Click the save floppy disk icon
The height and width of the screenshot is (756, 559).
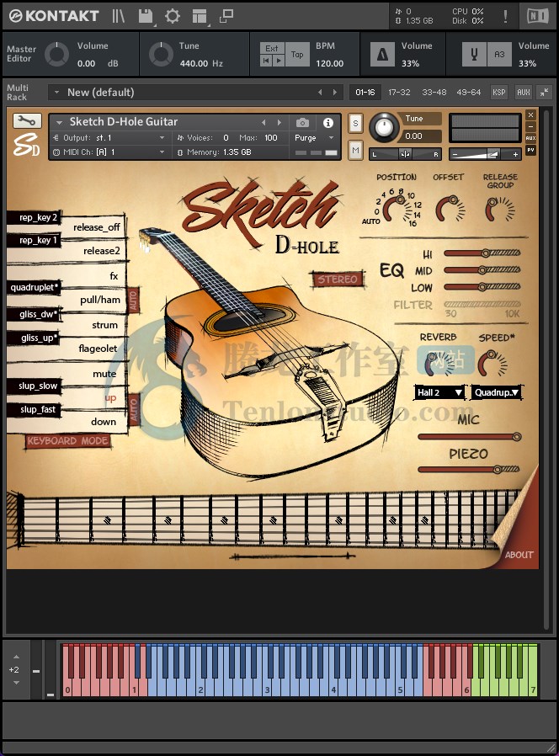tap(145, 16)
